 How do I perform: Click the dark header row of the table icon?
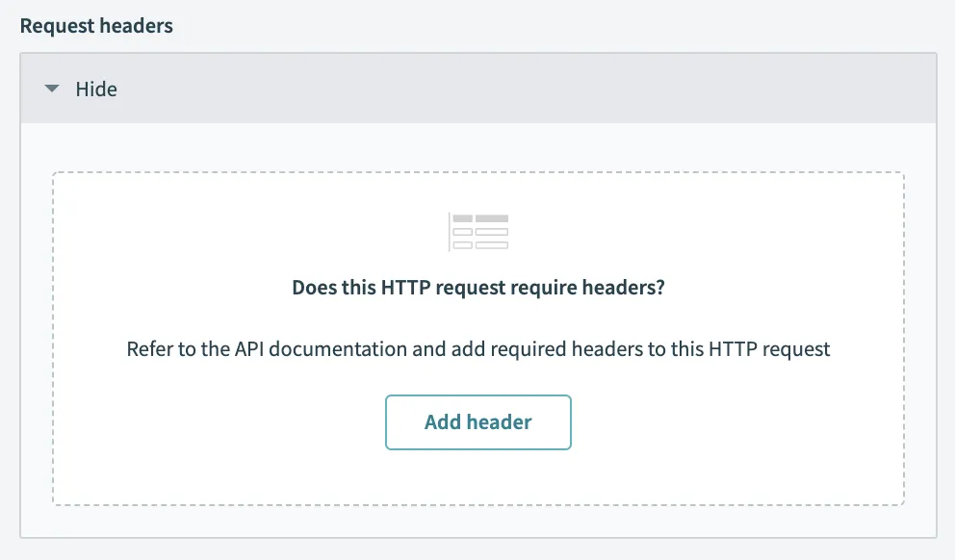tap(479, 219)
